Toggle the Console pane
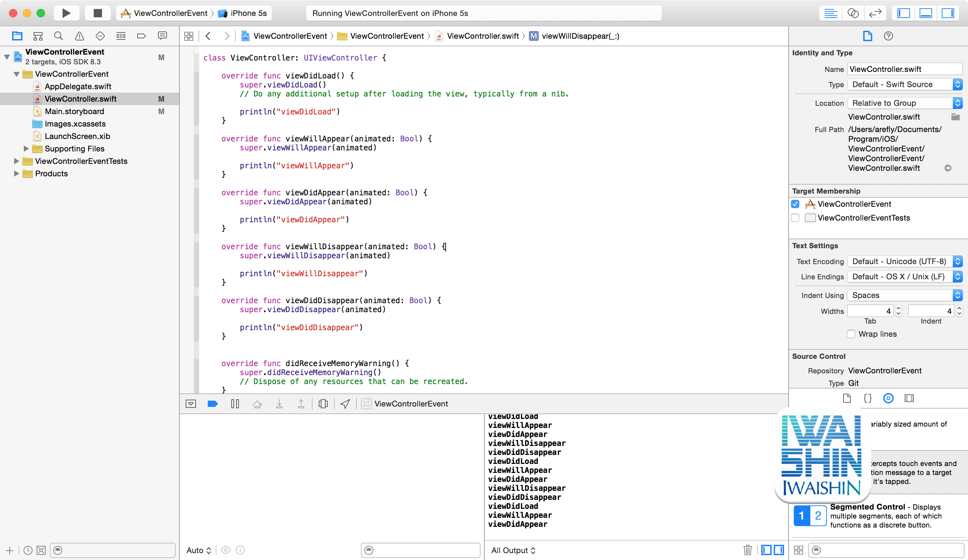The image size is (968, 560). point(779,550)
